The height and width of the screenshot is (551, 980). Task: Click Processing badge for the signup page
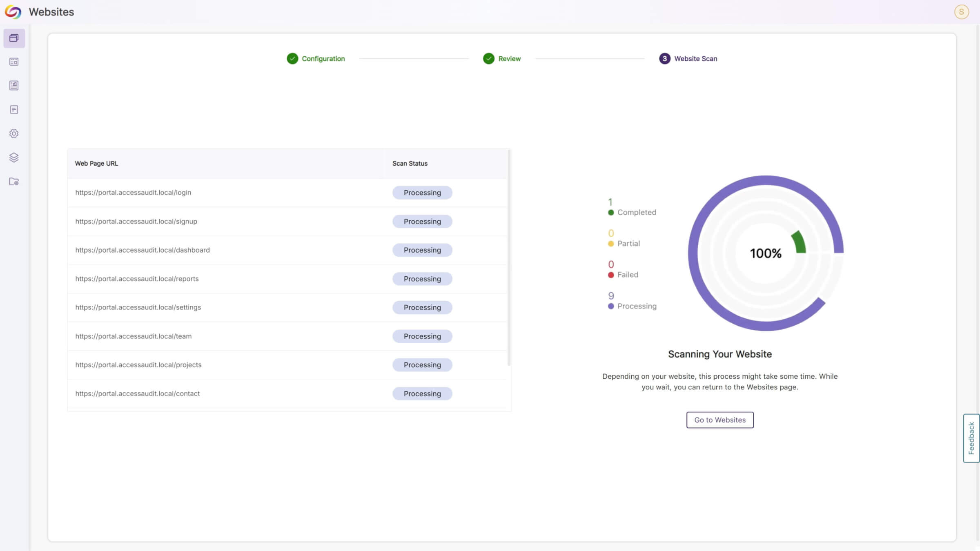click(422, 221)
